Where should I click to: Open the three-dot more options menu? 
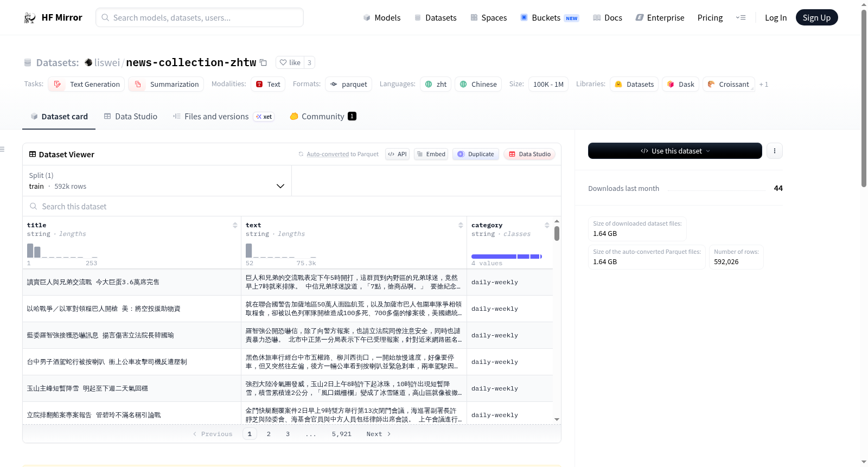pos(775,151)
